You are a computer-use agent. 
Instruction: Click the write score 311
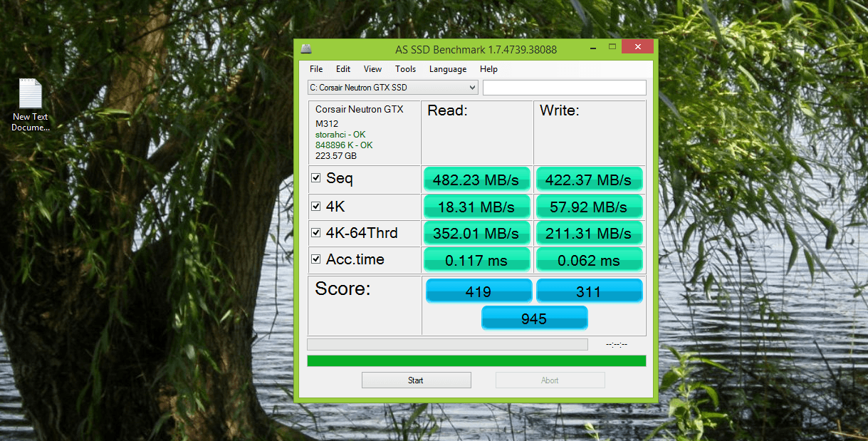pyautogui.click(x=589, y=291)
